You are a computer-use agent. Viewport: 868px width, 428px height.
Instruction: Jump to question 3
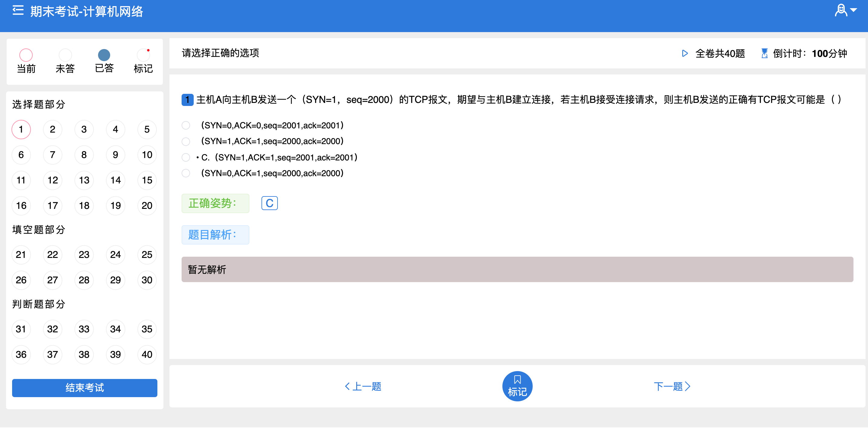pos(84,130)
